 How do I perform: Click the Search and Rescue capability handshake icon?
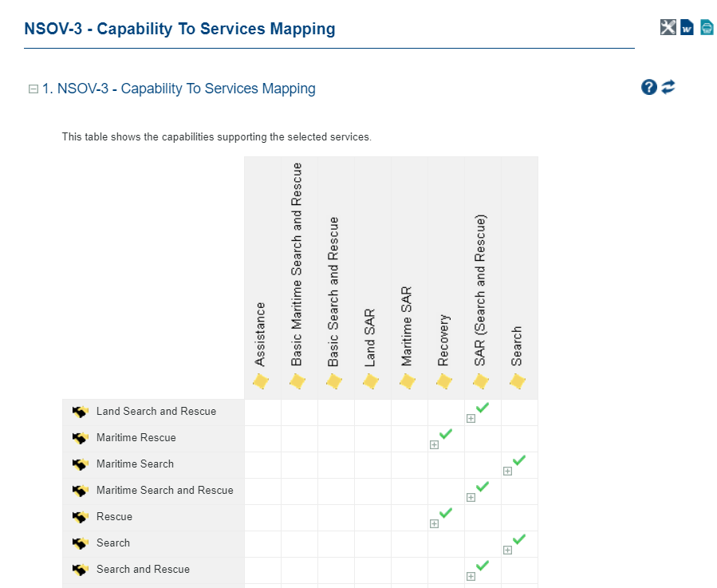pos(80,570)
